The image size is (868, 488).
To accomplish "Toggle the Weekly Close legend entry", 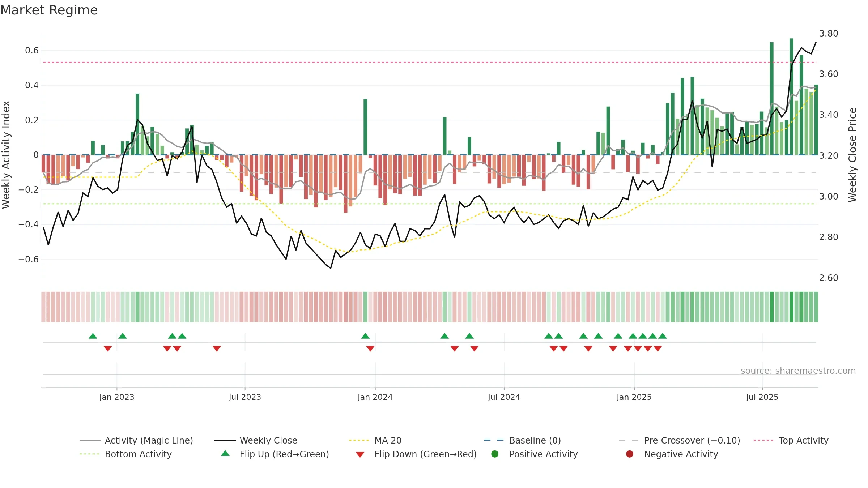I will tap(256, 440).
